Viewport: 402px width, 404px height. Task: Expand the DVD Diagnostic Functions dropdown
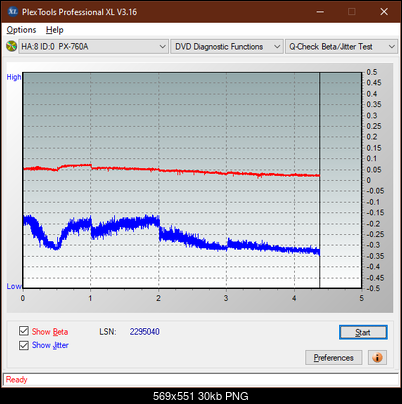[x=227, y=47]
